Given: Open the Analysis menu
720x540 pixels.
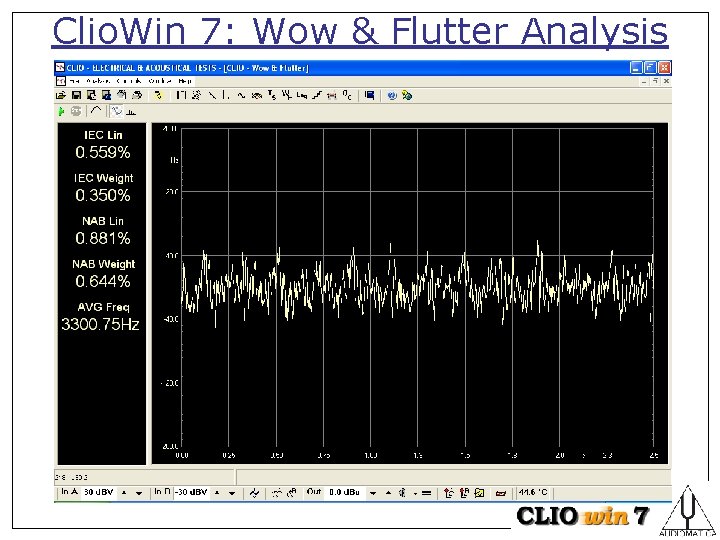Looking at the screenshot, I should [x=98, y=81].
